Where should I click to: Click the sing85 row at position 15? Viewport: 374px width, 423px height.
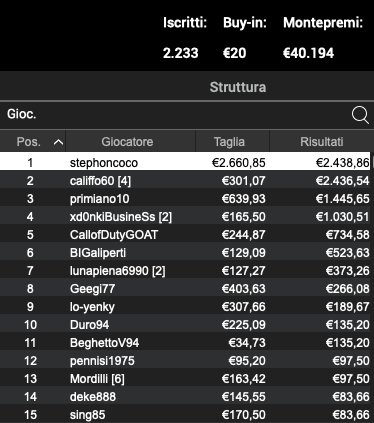(185, 415)
